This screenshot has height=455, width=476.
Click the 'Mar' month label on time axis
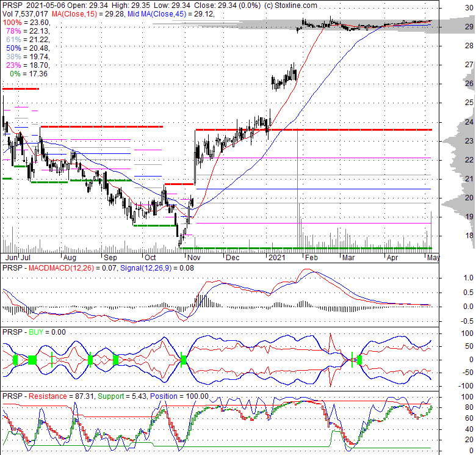pyautogui.click(x=348, y=258)
